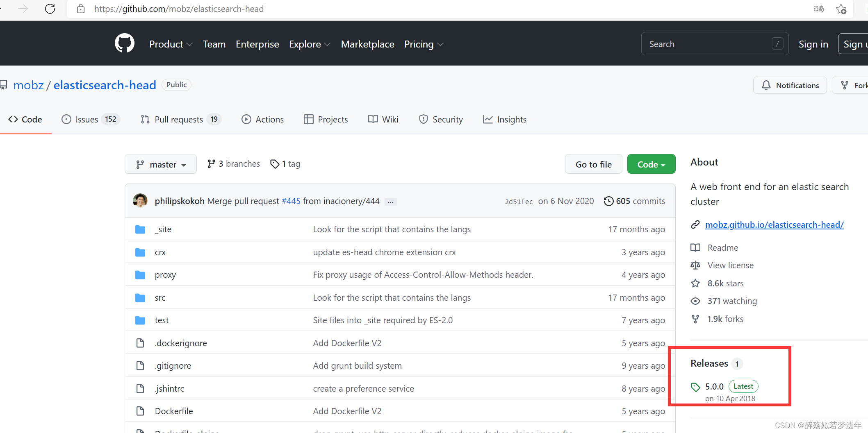Click the .dockerignore file icon
The height and width of the screenshot is (433, 868).
pos(140,343)
